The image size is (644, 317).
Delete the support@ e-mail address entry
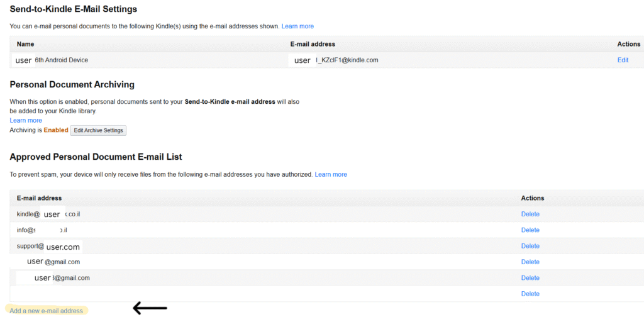[x=530, y=246]
